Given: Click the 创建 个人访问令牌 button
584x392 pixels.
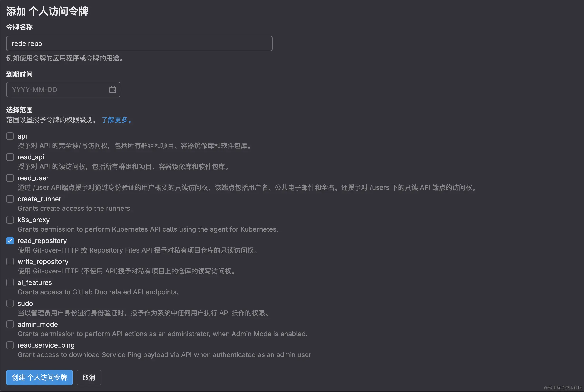Looking at the screenshot, I should point(39,378).
